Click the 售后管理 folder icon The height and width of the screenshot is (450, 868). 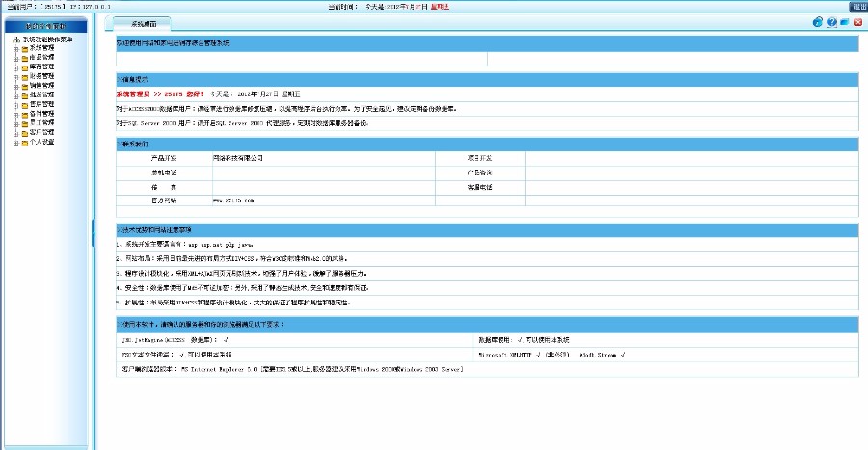(25, 106)
